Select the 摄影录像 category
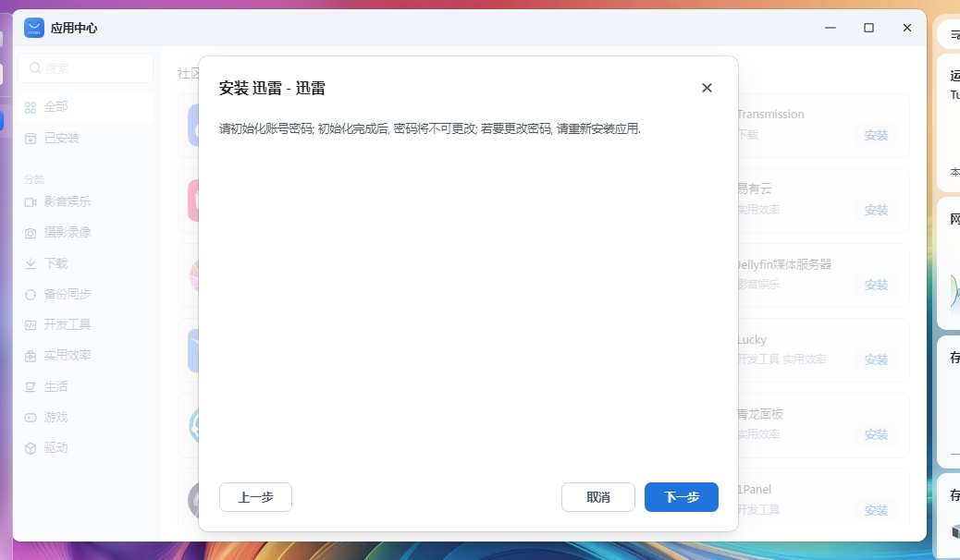This screenshot has width=960, height=560. (86, 233)
